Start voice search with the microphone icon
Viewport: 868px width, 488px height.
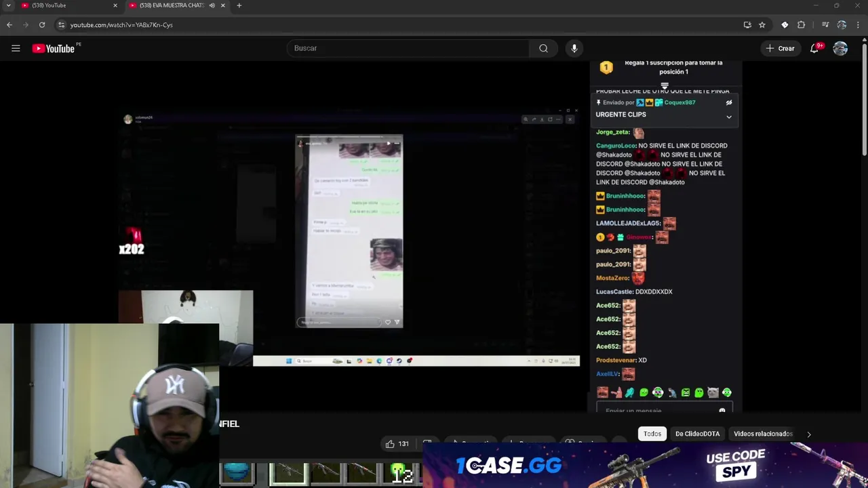(x=574, y=48)
